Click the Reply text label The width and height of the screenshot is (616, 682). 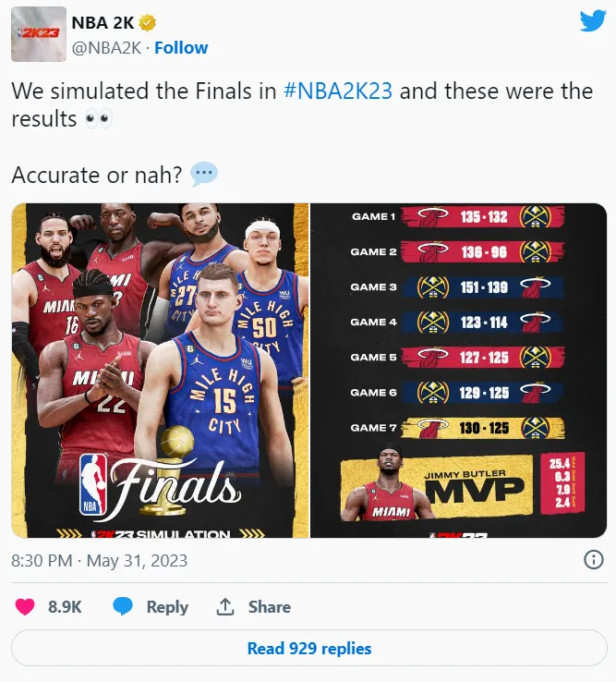coord(167,607)
